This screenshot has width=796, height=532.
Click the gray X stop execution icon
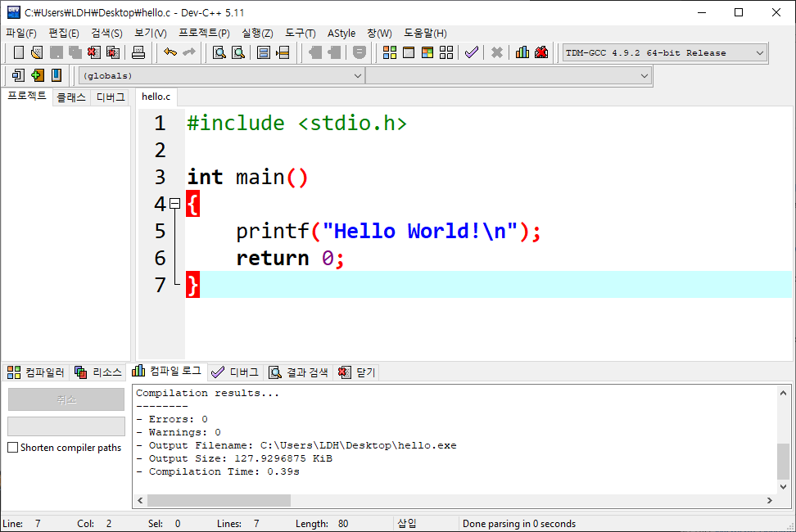(x=497, y=52)
